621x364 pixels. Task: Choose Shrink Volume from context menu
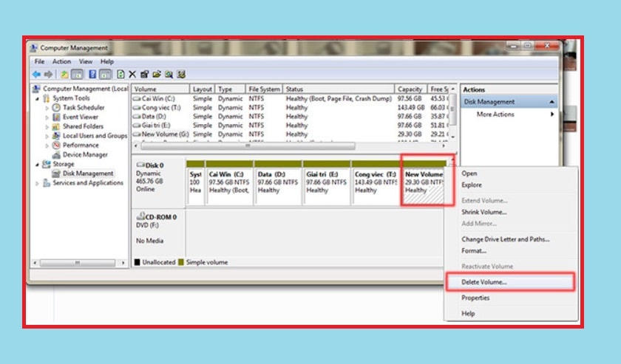[484, 212]
